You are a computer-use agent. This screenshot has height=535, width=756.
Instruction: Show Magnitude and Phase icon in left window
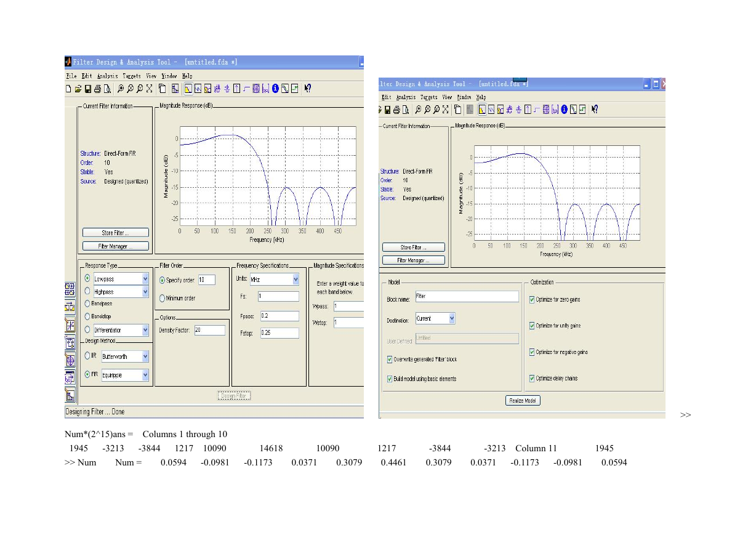point(207,88)
